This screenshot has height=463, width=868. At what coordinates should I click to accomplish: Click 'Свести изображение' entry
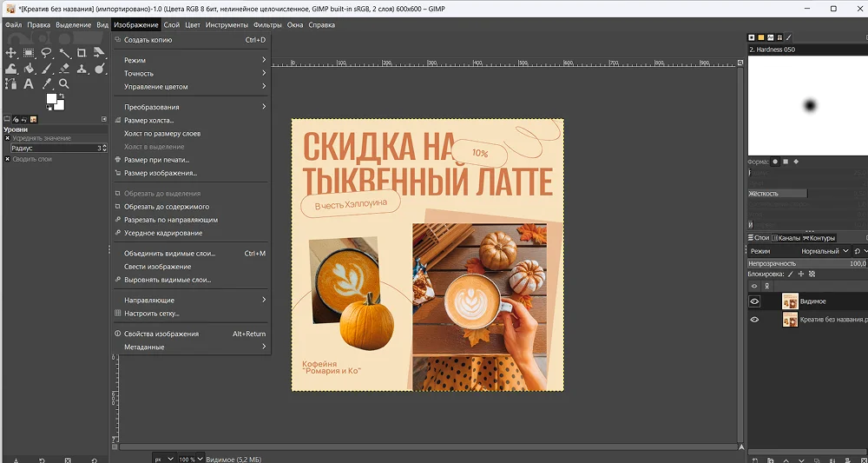click(191, 267)
